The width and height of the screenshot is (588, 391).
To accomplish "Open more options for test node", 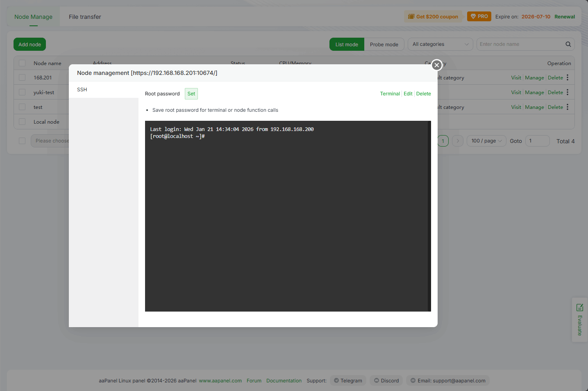I will coord(568,107).
